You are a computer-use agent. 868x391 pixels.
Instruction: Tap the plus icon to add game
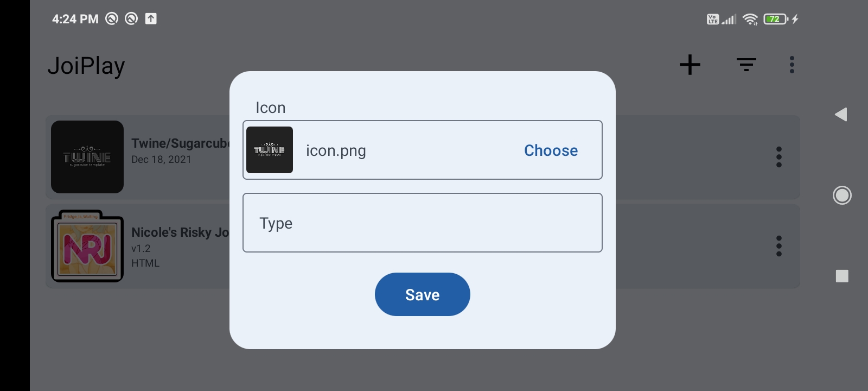(x=690, y=65)
